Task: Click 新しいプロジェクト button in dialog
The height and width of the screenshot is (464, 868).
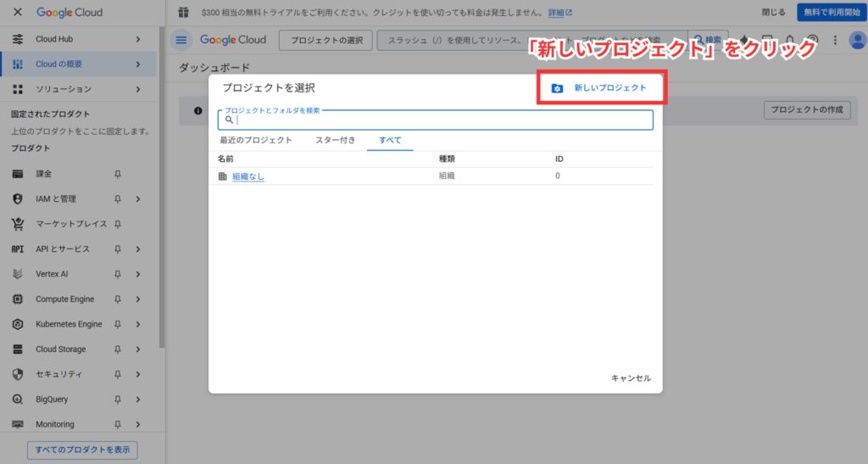Action: click(x=601, y=87)
